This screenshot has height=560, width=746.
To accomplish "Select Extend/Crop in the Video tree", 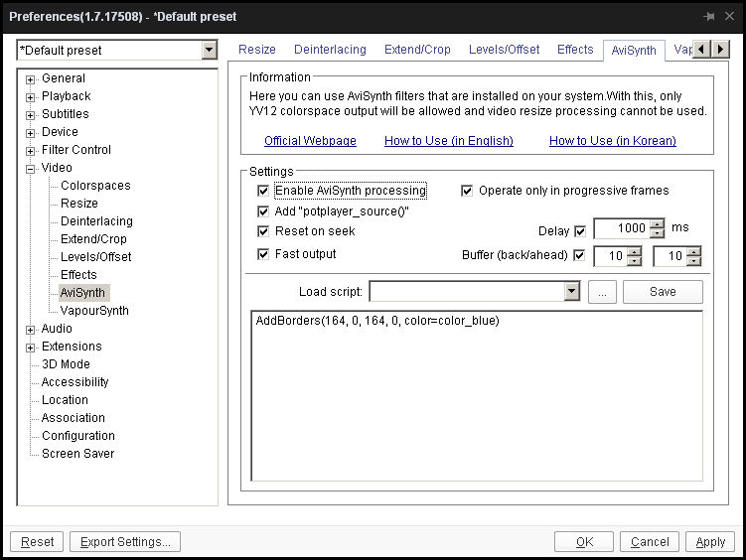I will pyautogui.click(x=93, y=239).
